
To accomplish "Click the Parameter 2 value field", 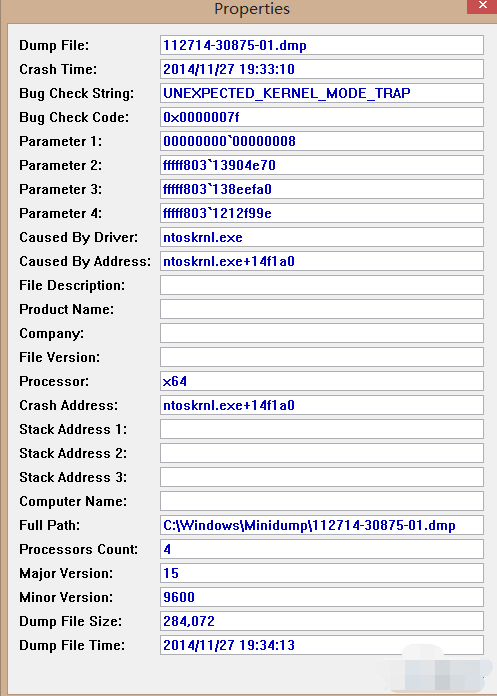I will [x=322, y=165].
